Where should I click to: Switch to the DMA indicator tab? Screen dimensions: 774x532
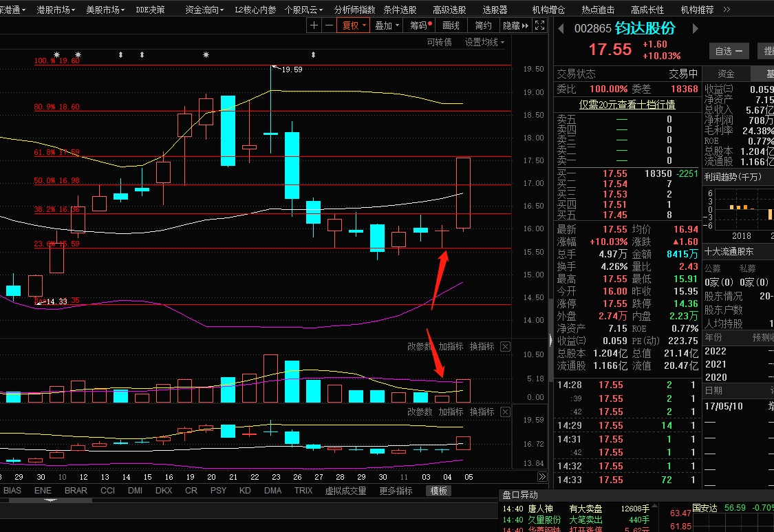click(272, 491)
